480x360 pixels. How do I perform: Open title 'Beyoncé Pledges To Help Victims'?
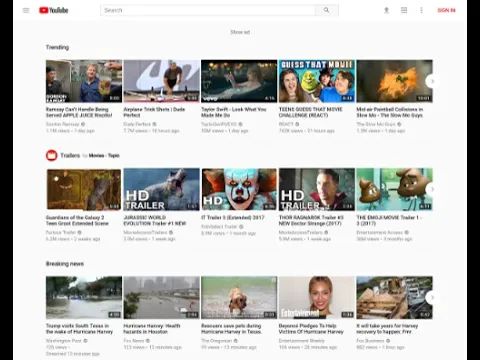pyautogui.click(x=311, y=329)
